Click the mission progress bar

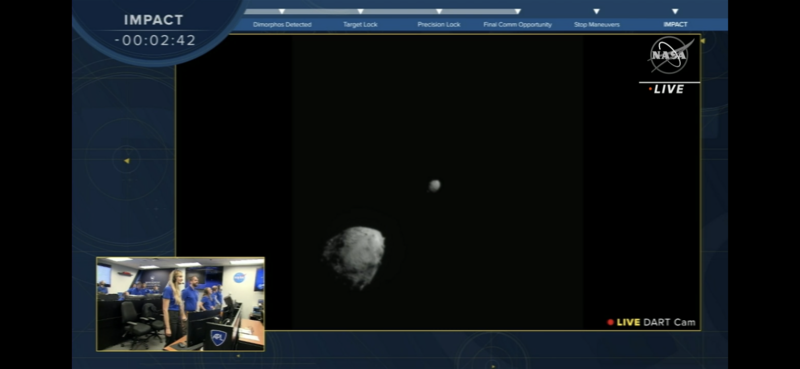(383, 11)
